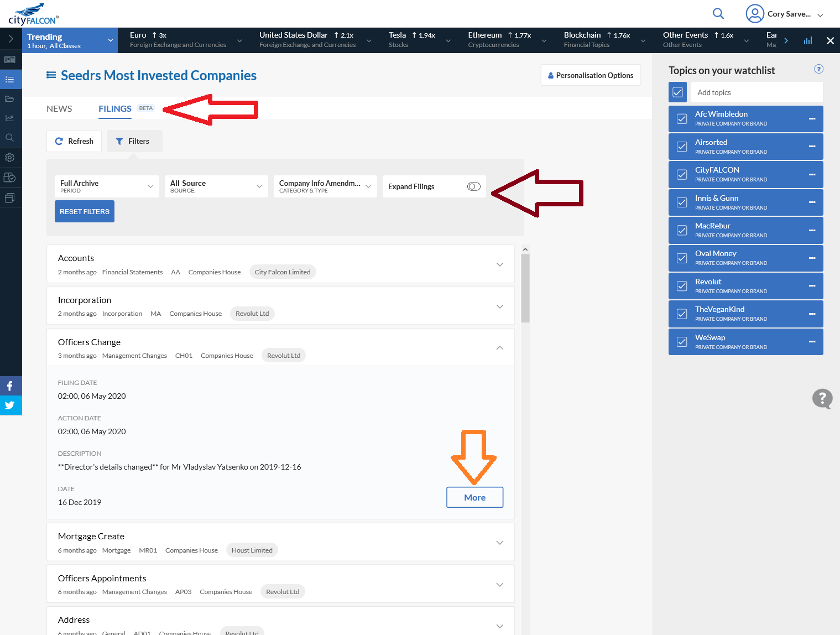
Task: Open Revolut more options dots
Action: pos(812,286)
